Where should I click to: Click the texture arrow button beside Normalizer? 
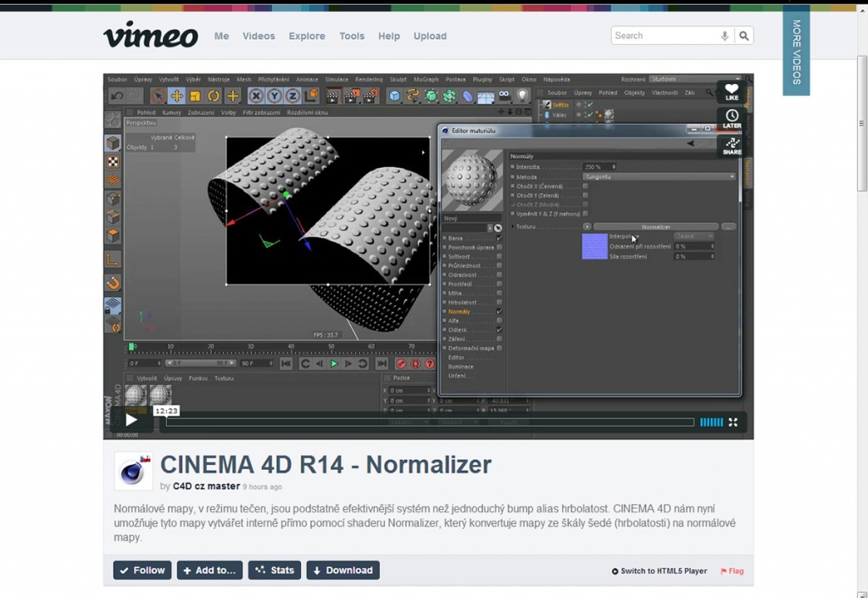coord(587,226)
